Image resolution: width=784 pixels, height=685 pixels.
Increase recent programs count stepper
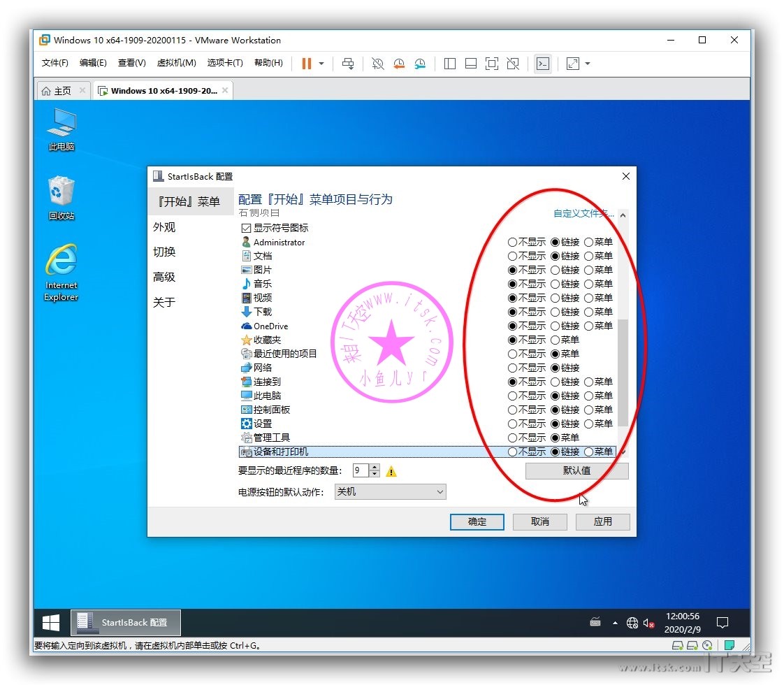(x=375, y=467)
